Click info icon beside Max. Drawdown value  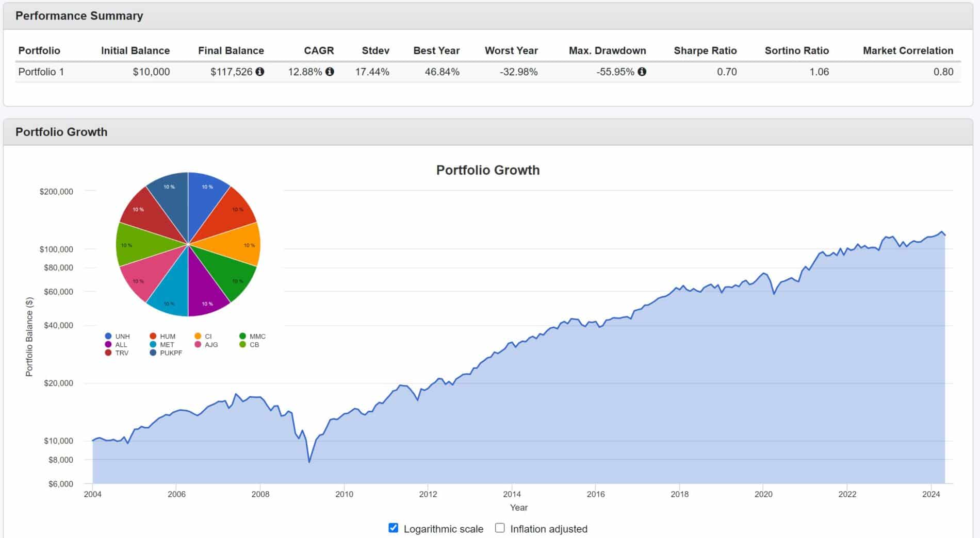pos(642,72)
